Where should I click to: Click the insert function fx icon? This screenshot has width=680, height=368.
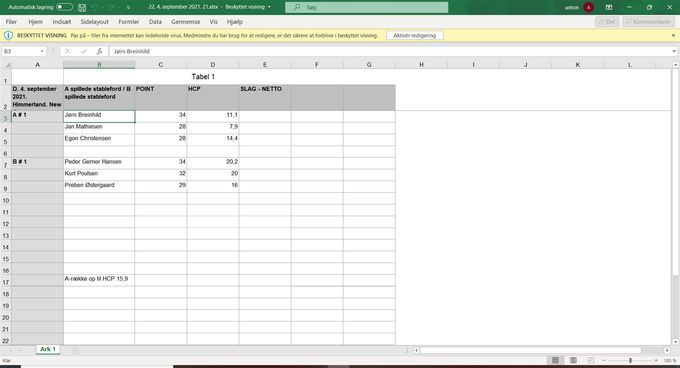(100, 51)
